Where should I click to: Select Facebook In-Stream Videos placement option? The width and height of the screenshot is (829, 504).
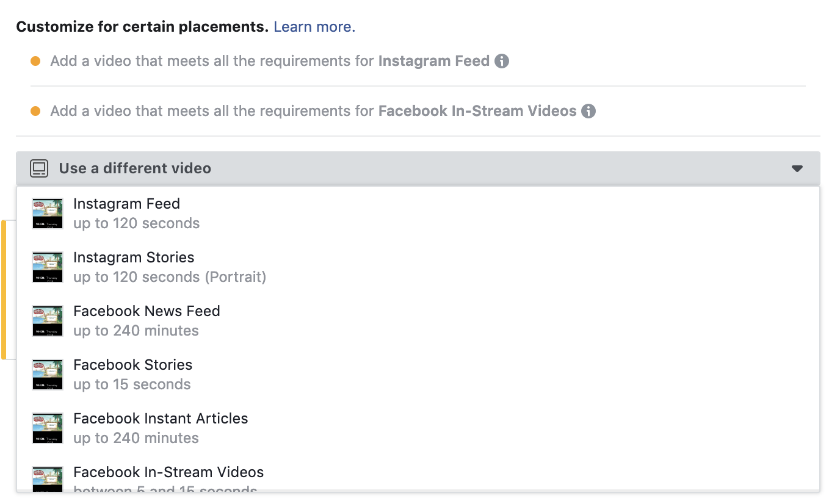[x=418, y=473]
